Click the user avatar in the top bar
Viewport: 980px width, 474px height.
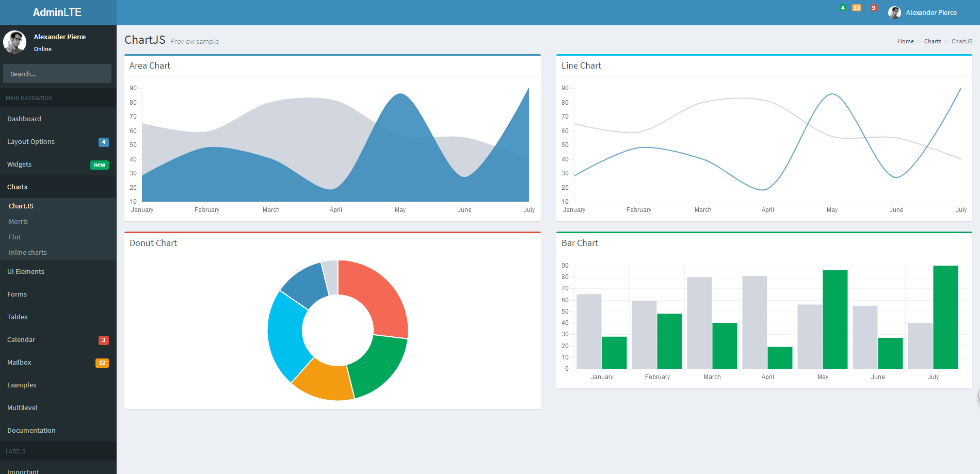coord(894,12)
